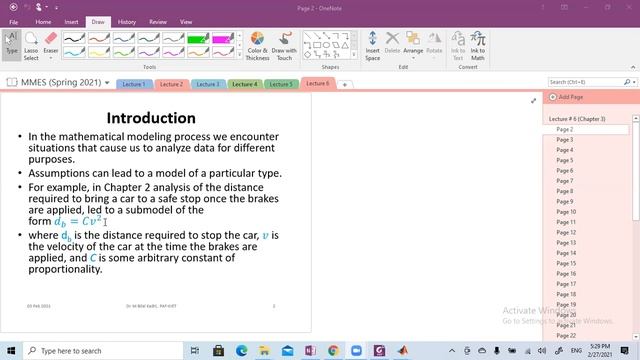Convert Ink to Math
640x360 pixels.
(478, 45)
